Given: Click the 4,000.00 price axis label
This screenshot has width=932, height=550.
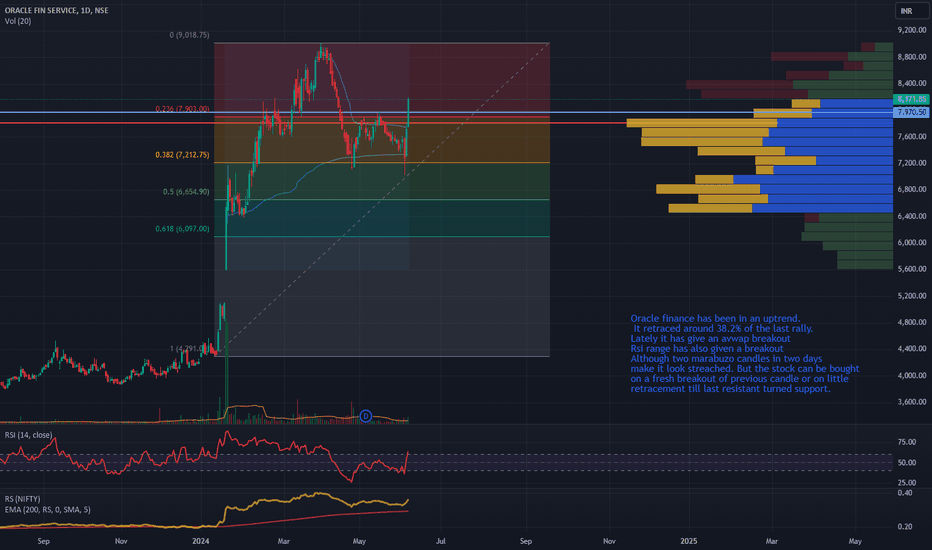Looking at the screenshot, I should pos(912,376).
